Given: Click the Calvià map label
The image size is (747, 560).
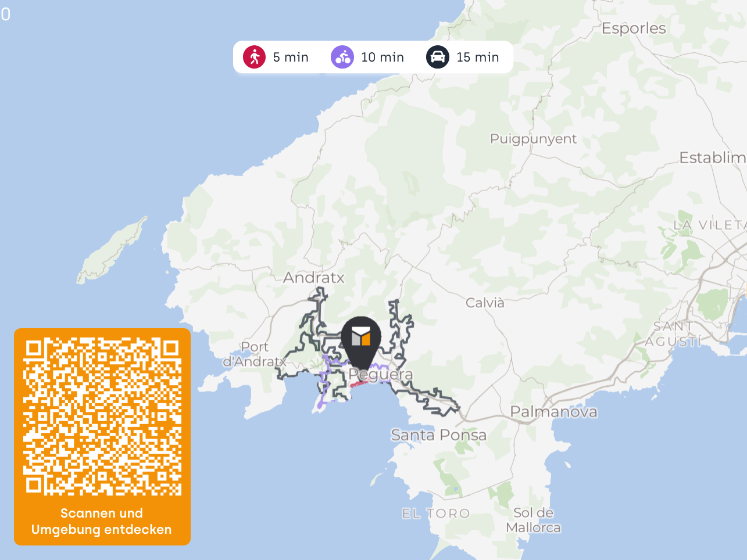Looking at the screenshot, I should pos(485,303).
